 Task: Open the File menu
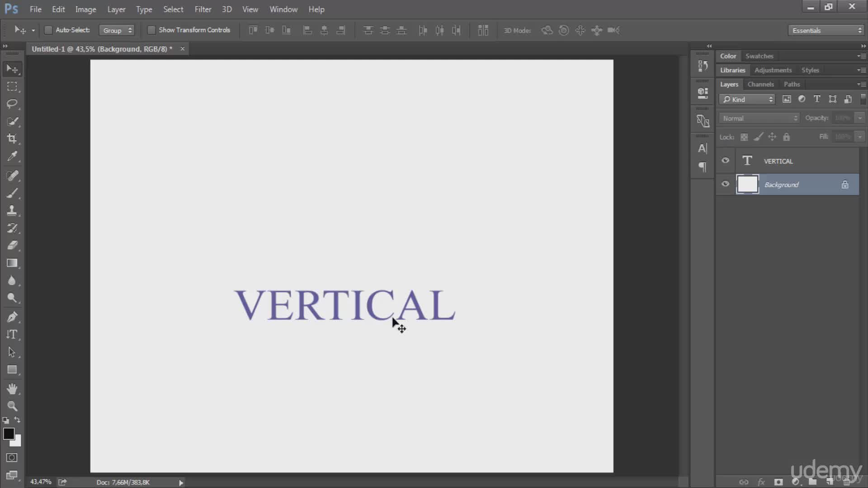(x=35, y=9)
